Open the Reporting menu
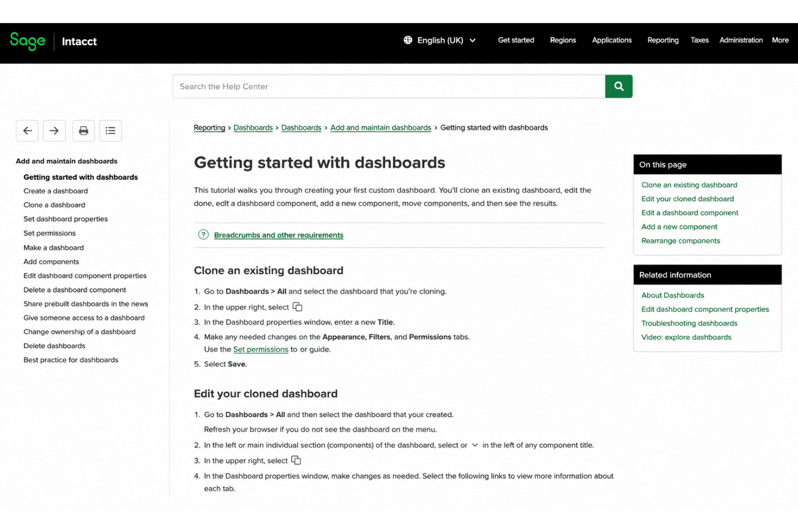The height and width of the screenshot is (532, 798). point(663,40)
